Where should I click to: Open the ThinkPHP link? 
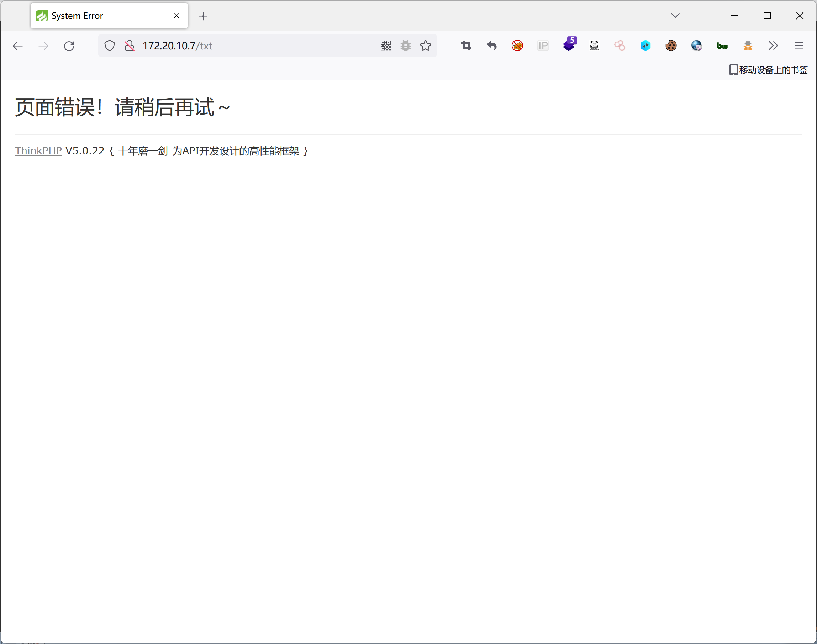(38, 151)
